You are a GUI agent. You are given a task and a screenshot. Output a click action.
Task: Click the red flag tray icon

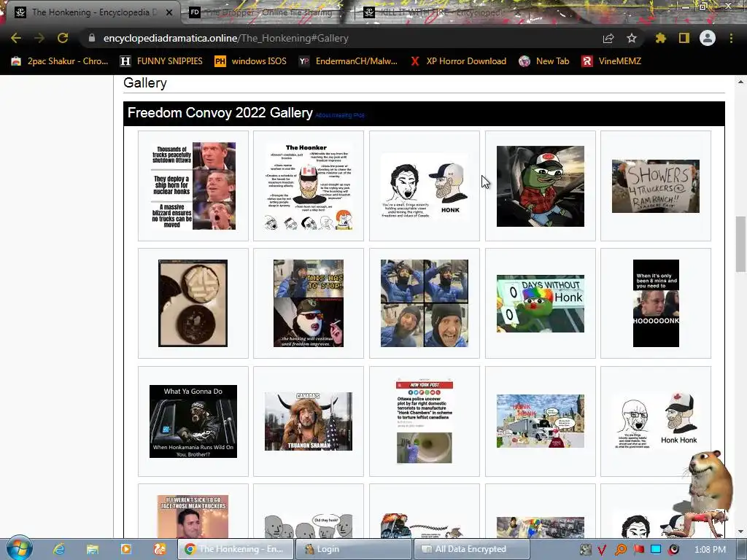(x=638, y=550)
